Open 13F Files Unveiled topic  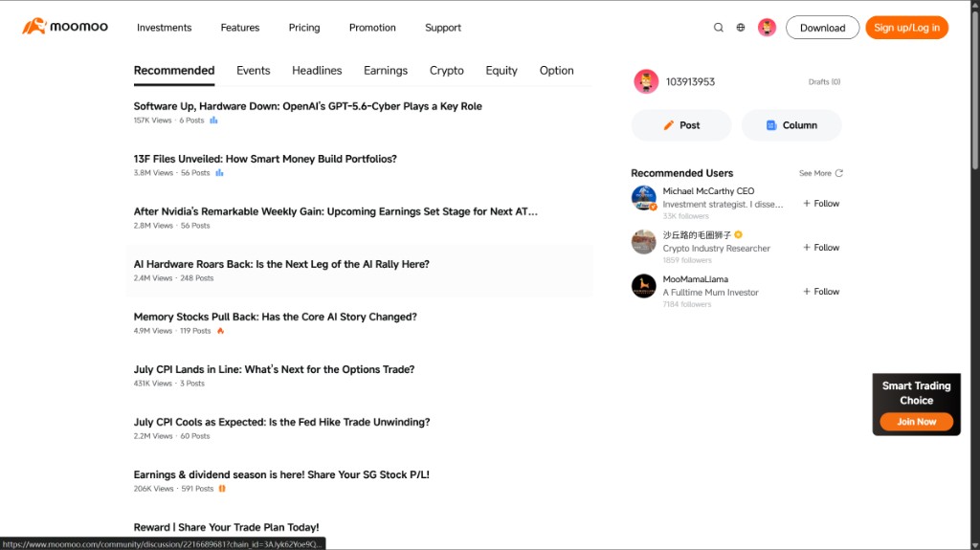point(265,159)
